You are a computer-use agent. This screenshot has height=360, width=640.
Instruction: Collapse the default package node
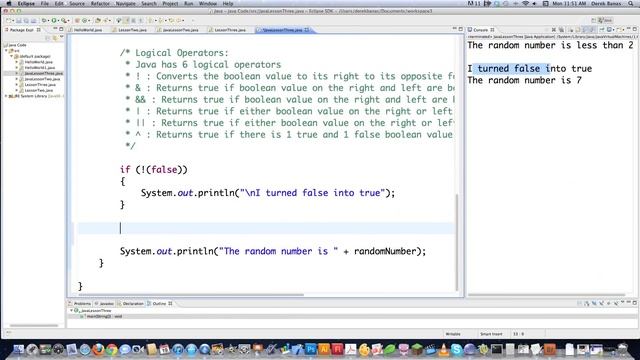pyautogui.click(x=11, y=56)
